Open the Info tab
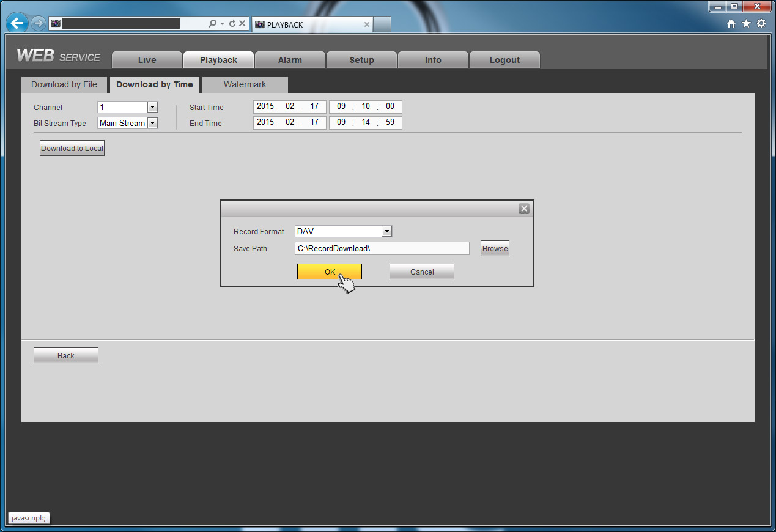 pos(433,60)
